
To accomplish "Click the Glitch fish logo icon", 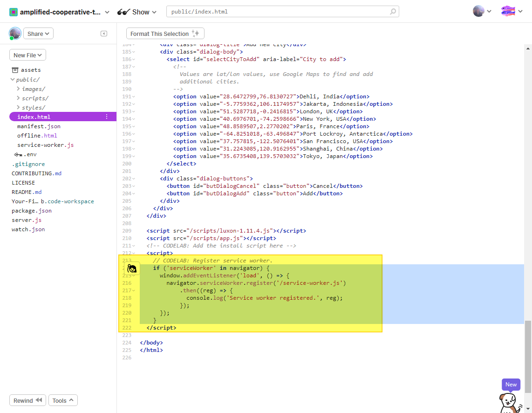I will [508, 11].
